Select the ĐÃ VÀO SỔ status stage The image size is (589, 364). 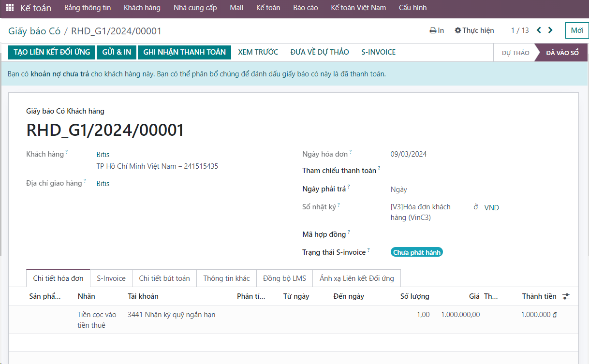coord(562,53)
